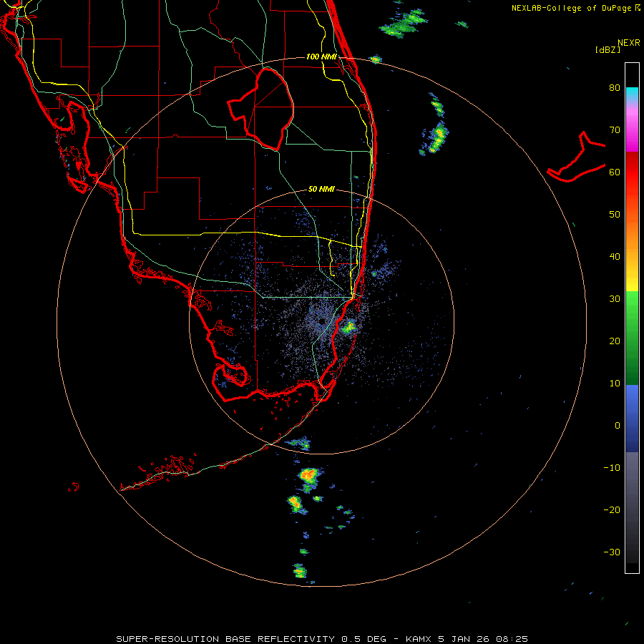Click the radar site dot inside the 50 NMI ring
Screen dimensions: 644x644
[323, 321]
